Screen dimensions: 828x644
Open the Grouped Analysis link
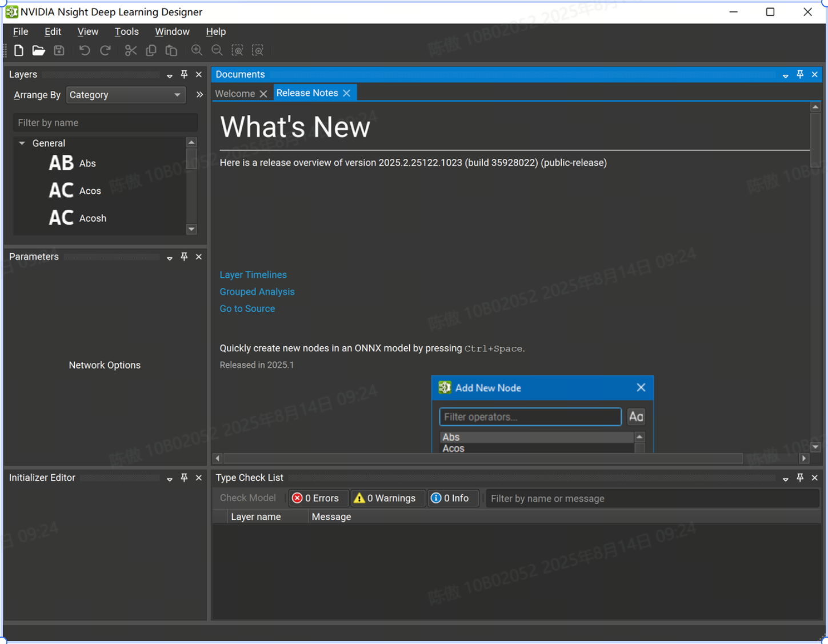tap(257, 291)
